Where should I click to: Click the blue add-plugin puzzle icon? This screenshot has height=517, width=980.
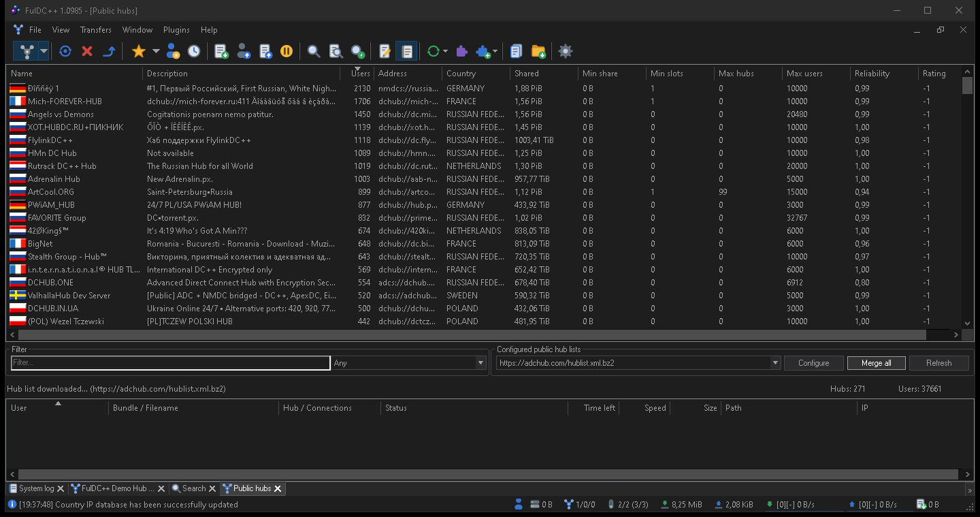[483, 51]
